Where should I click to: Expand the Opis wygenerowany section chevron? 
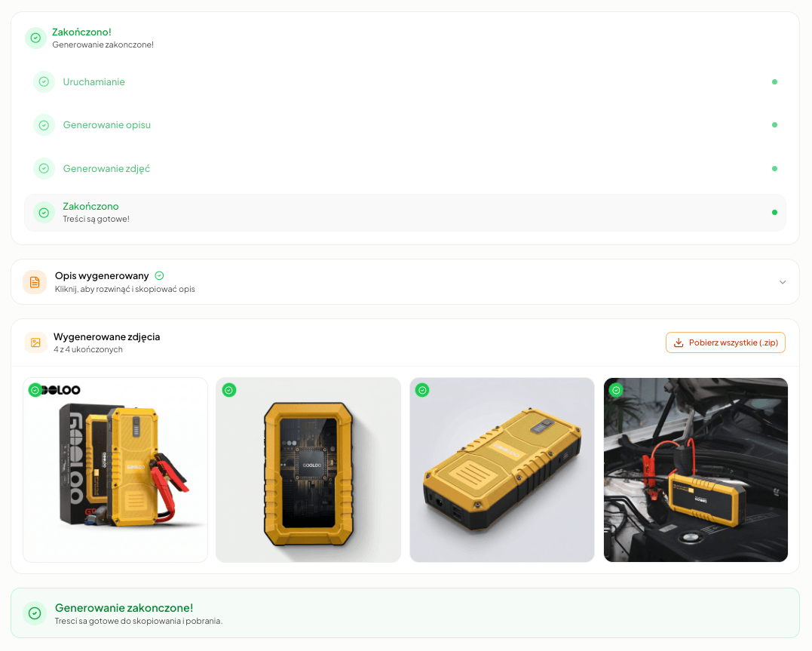[x=783, y=281]
